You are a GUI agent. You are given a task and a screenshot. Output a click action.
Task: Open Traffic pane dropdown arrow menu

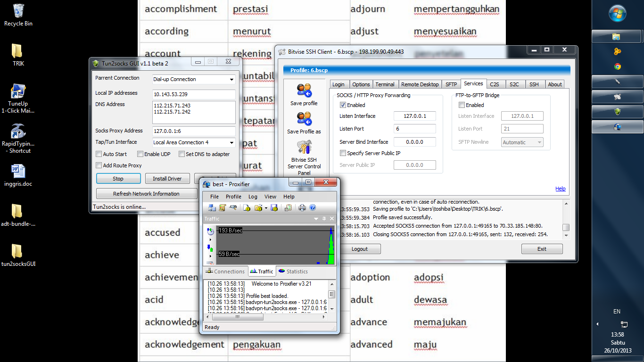click(316, 219)
